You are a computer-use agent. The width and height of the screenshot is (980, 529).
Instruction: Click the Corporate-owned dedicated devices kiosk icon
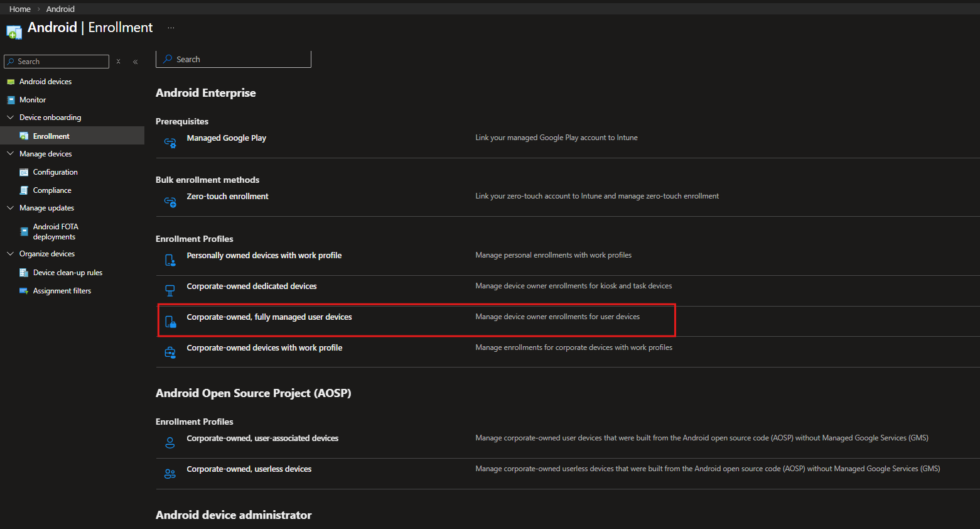pyautogui.click(x=170, y=291)
